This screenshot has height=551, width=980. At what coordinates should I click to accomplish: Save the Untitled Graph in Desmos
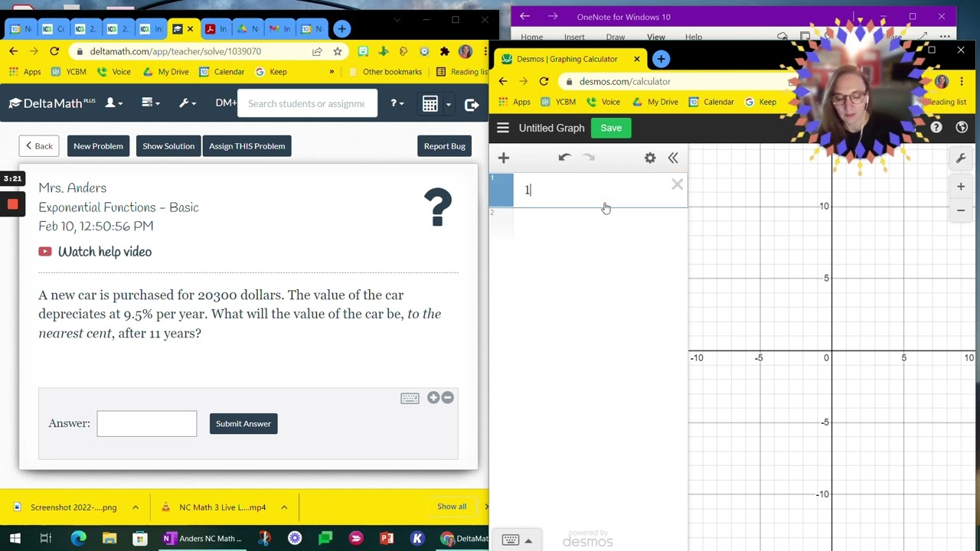(611, 128)
